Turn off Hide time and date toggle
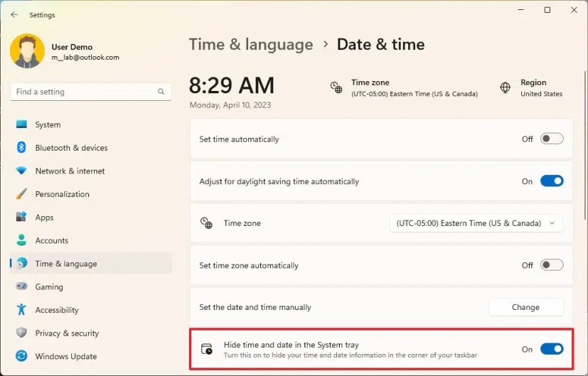Screen dimensions: 588x376 pos(552,349)
